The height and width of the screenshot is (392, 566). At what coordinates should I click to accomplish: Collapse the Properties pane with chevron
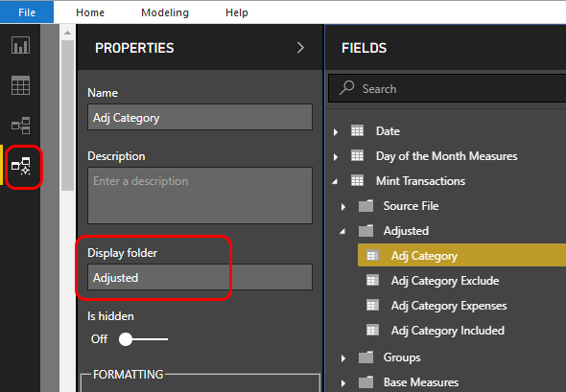300,48
